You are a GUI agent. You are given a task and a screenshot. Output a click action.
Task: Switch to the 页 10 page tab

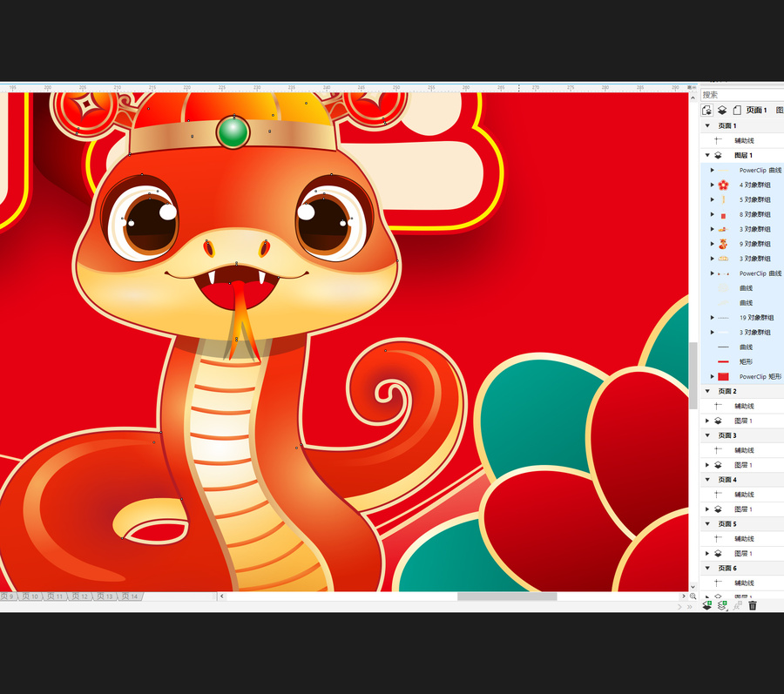click(x=30, y=596)
